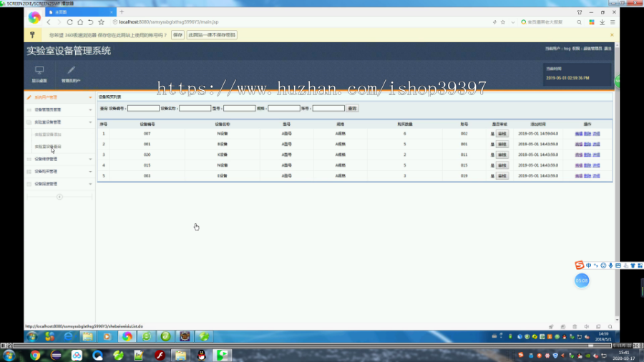
Task: Click the 显示桌面 monitor icon
Action: point(39,70)
